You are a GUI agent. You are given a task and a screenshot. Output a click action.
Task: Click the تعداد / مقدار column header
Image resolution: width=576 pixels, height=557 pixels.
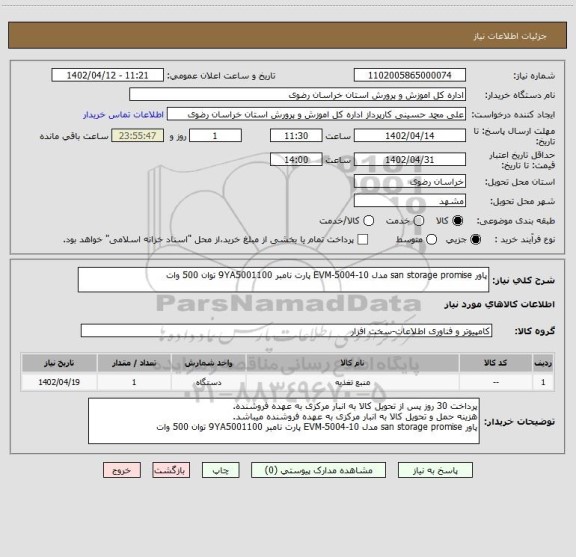[x=134, y=363]
